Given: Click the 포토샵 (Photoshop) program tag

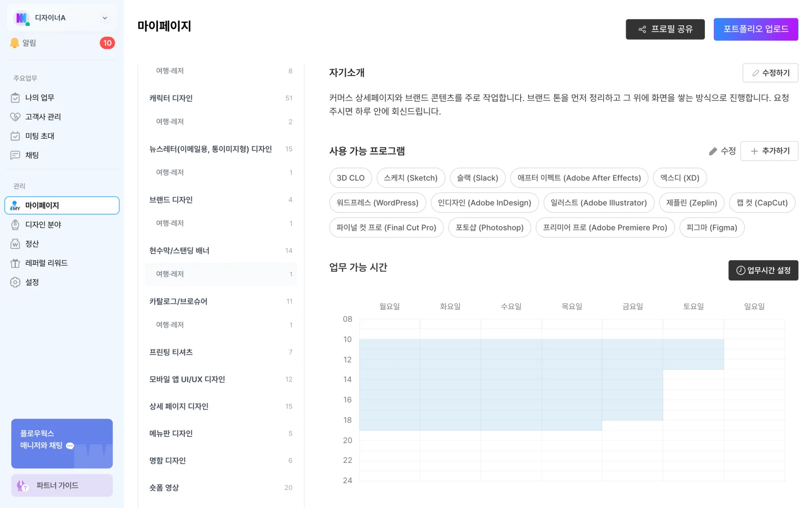Looking at the screenshot, I should click(x=489, y=228).
